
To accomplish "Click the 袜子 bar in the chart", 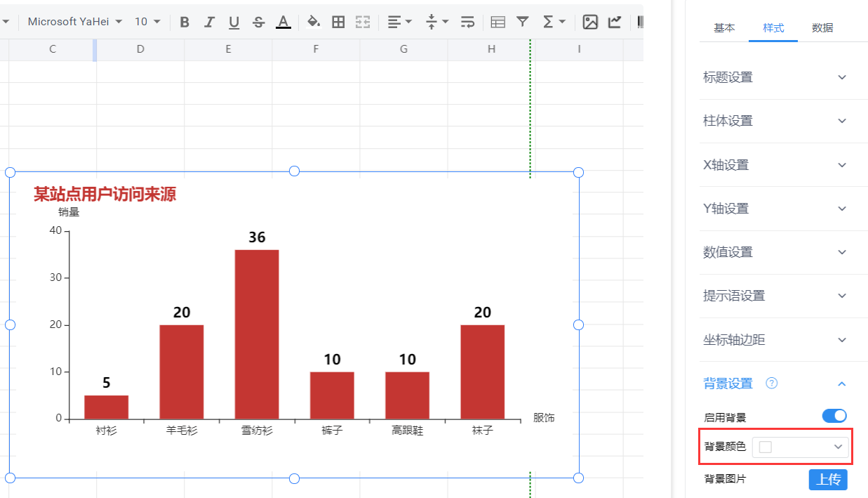I will (x=483, y=372).
